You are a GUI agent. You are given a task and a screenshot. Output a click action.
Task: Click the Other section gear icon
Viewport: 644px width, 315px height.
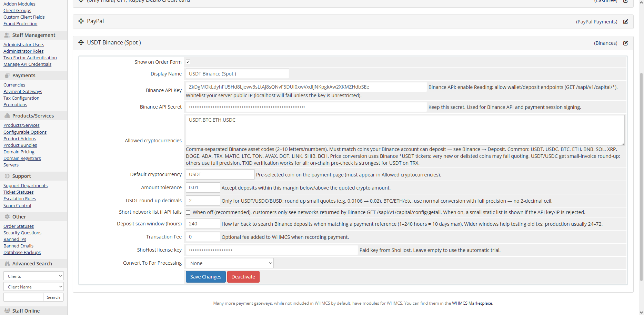[x=7, y=217]
